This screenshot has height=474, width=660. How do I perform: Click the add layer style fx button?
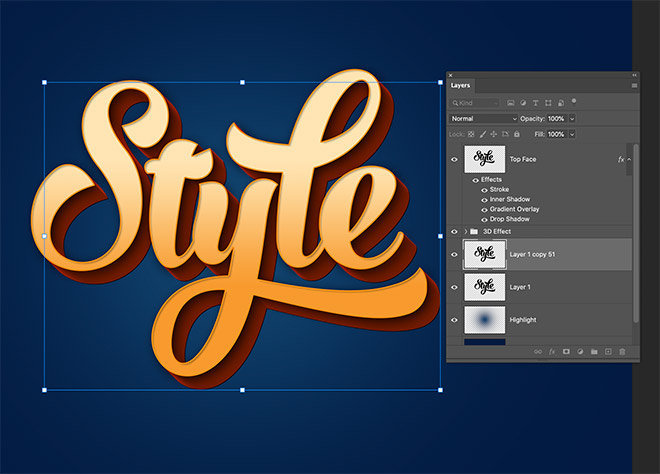tap(552, 351)
